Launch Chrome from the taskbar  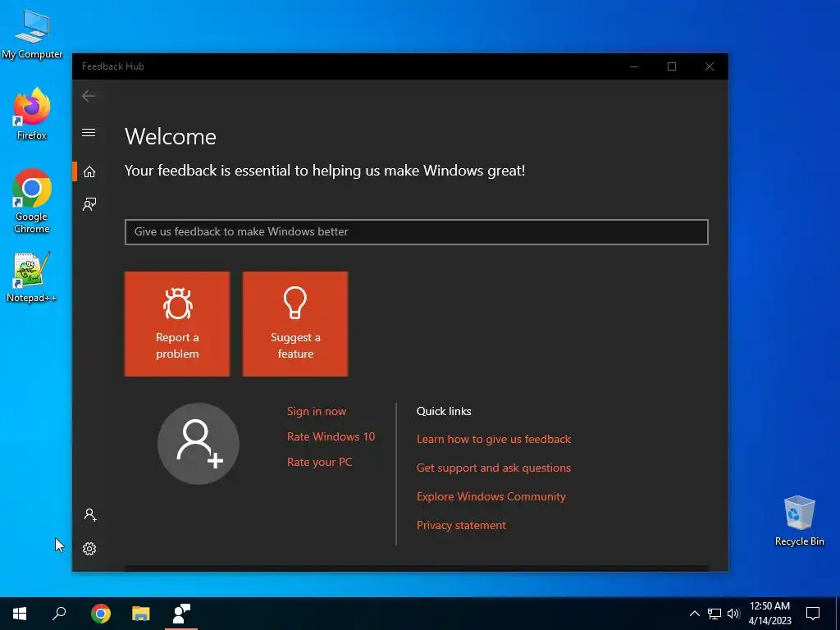click(101, 614)
